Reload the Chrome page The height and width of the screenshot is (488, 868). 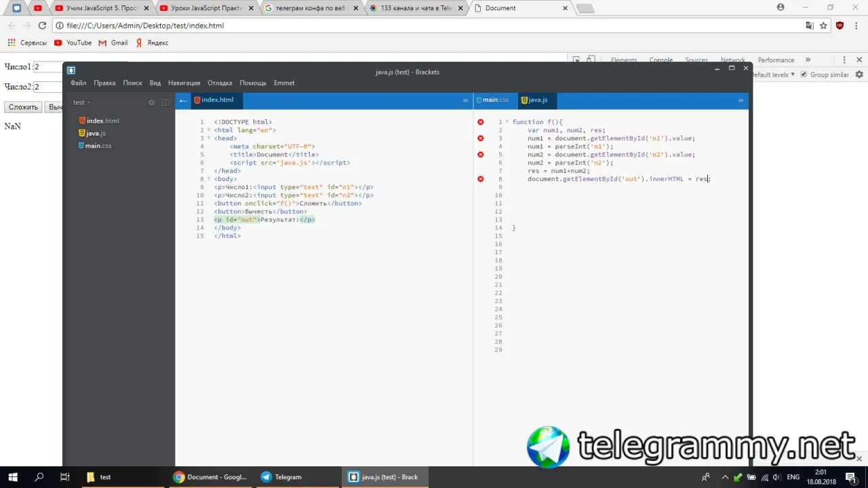pyautogui.click(x=42, y=26)
